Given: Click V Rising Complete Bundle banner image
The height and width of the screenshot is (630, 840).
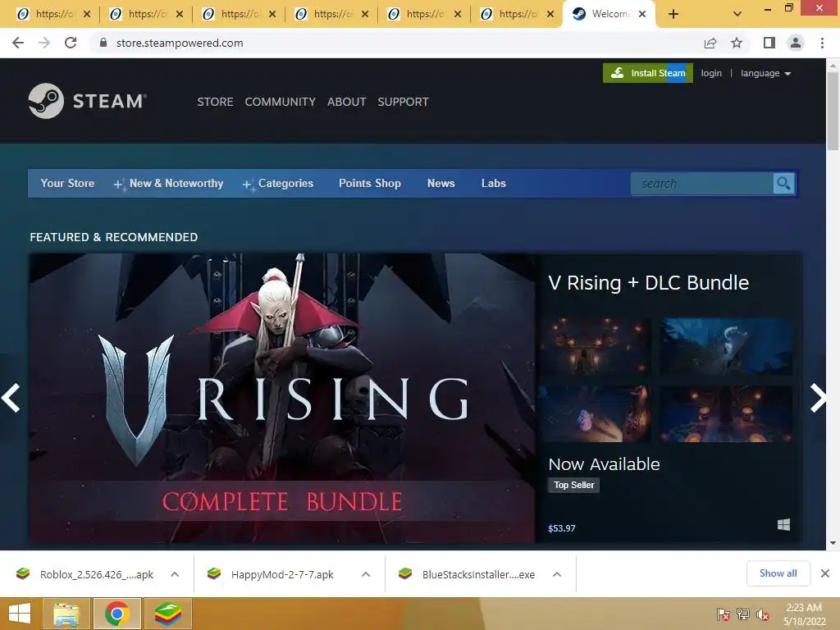Looking at the screenshot, I should [282, 398].
